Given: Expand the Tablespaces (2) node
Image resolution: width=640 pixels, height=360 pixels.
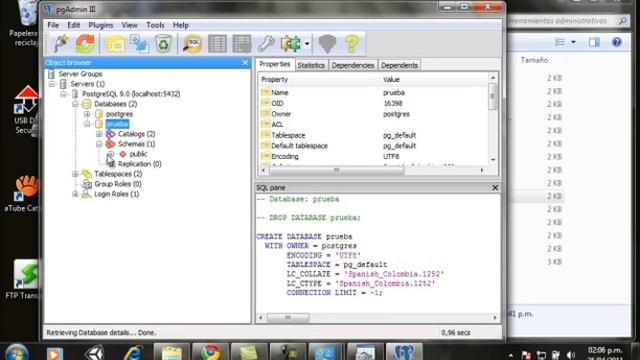Looking at the screenshot, I should click(x=76, y=174).
